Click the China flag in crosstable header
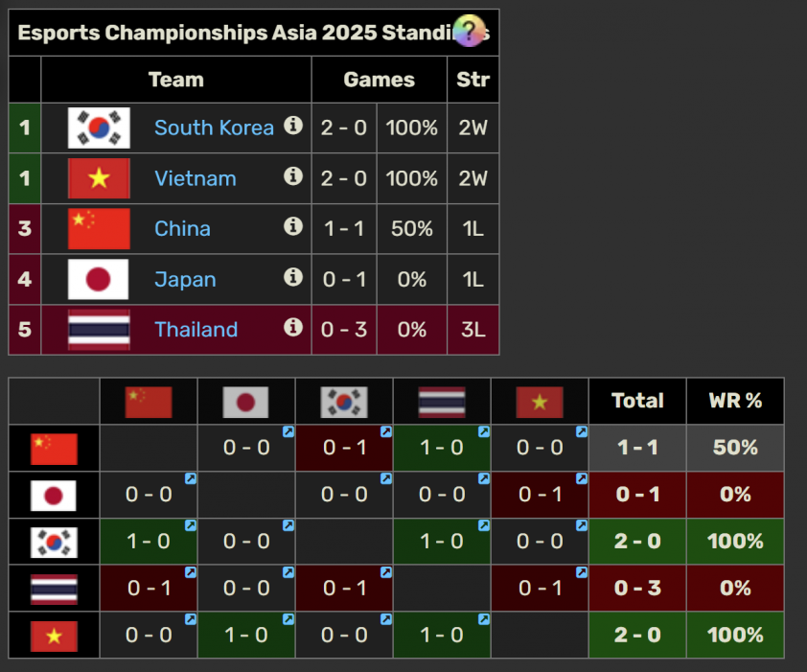807x672 pixels. click(x=149, y=402)
